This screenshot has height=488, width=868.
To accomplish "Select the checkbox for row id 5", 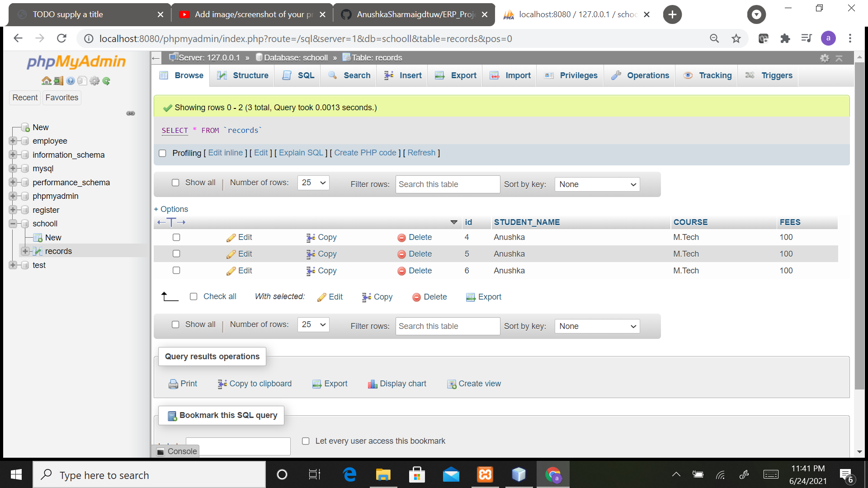I will pos(176,253).
